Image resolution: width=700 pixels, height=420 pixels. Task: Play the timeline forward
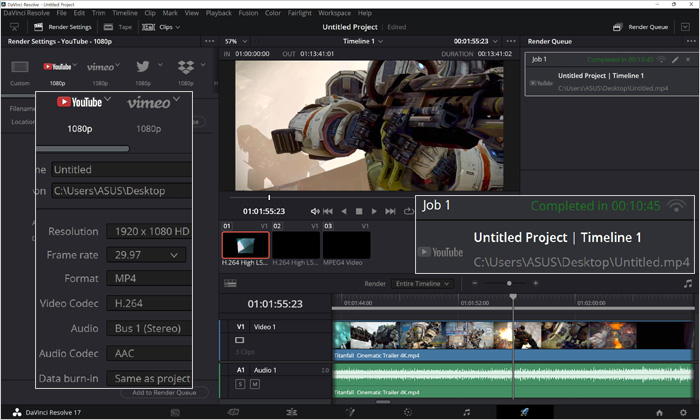tap(374, 211)
